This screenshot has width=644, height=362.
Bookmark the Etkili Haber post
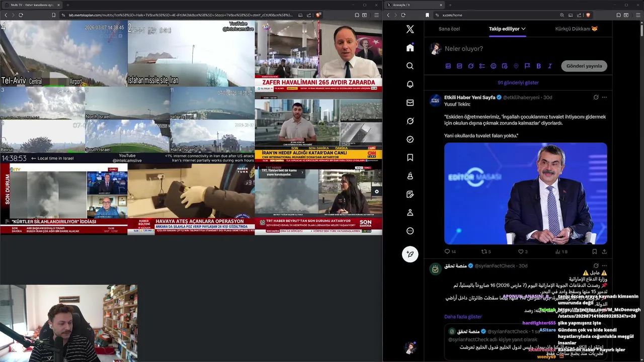(x=594, y=251)
